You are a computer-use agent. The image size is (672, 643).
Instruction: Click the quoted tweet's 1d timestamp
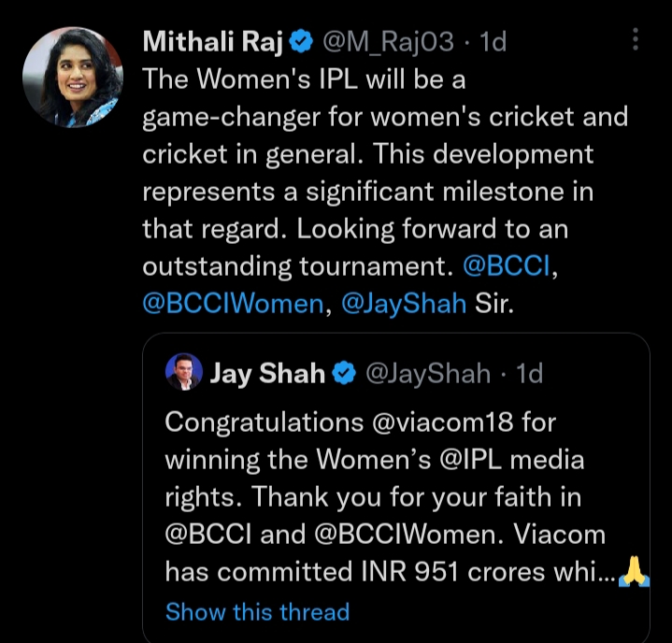click(x=529, y=373)
